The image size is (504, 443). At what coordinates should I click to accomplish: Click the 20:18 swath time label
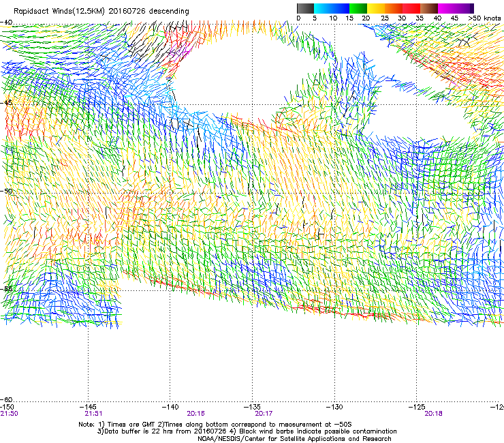point(433,414)
